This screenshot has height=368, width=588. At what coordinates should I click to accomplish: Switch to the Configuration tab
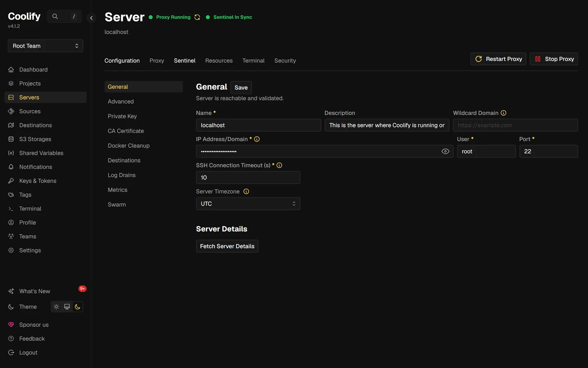pos(122,61)
